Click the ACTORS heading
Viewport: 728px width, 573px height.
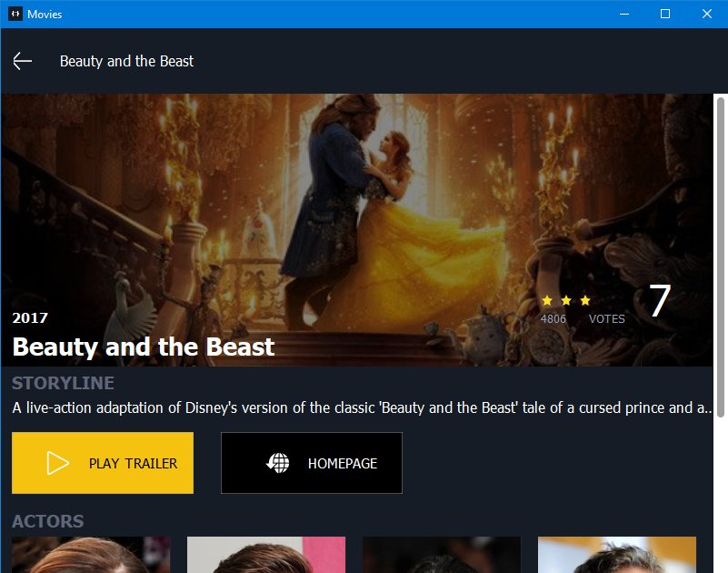pyautogui.click(x=48, y=521)
